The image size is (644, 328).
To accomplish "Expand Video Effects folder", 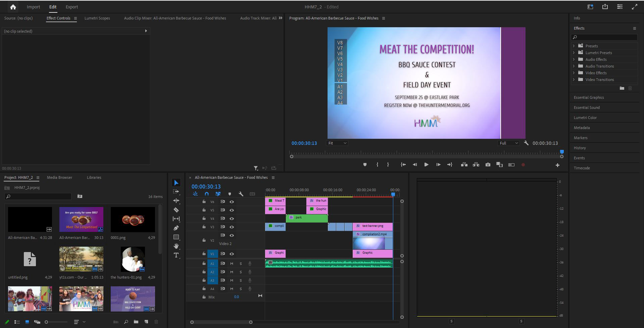I will (x=574, y=73).
